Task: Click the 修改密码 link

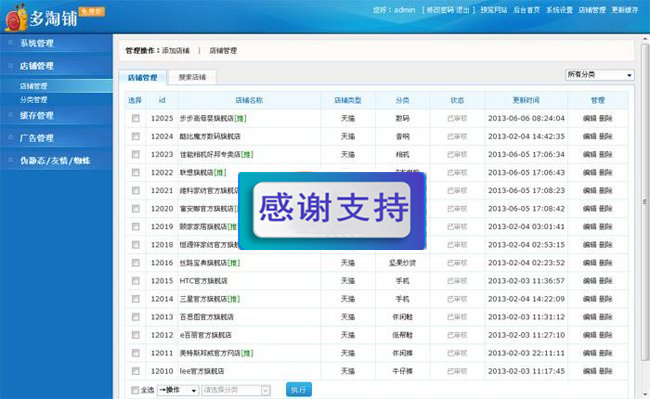Action: (x=440, y=10)
